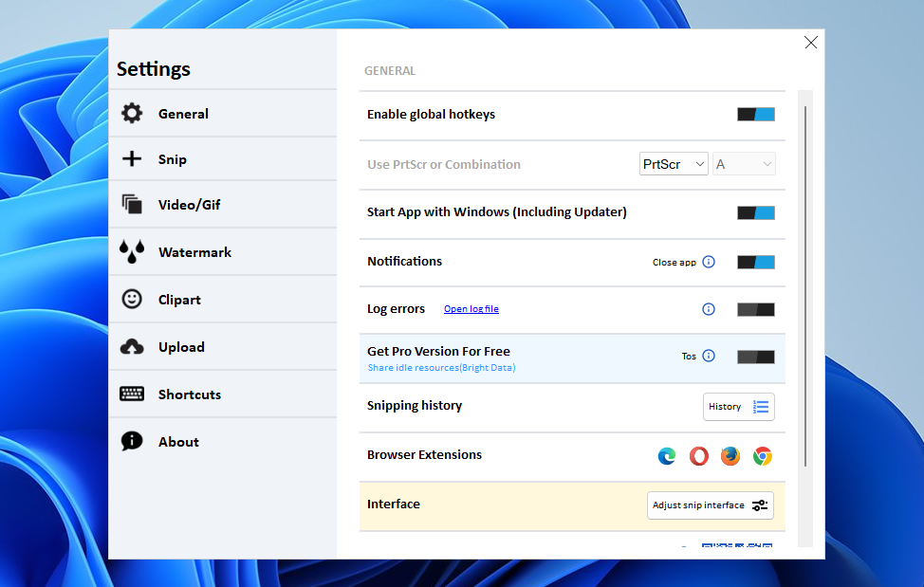This screenshot has width=924, height=587.
Task: Click the Upload cloud icon in sidebar
Action: coord(132,347)
